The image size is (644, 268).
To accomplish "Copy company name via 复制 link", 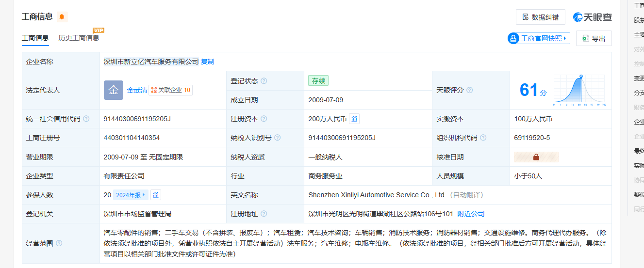I will point(207,62).
